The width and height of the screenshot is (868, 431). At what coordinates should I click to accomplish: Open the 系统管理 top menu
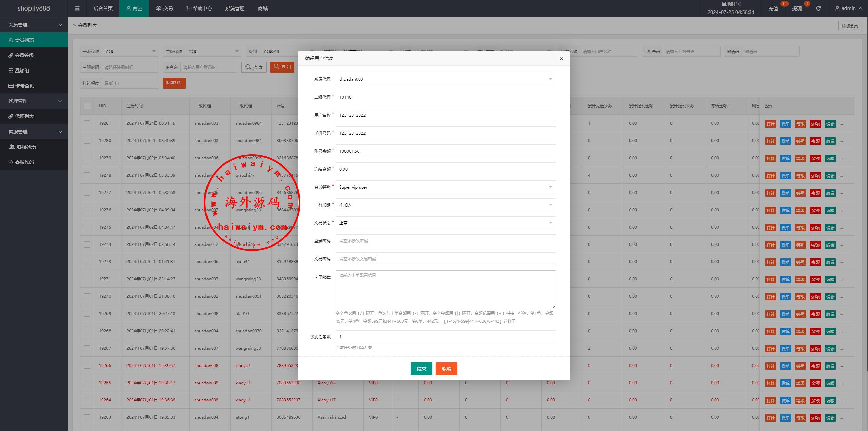(235, 8)
